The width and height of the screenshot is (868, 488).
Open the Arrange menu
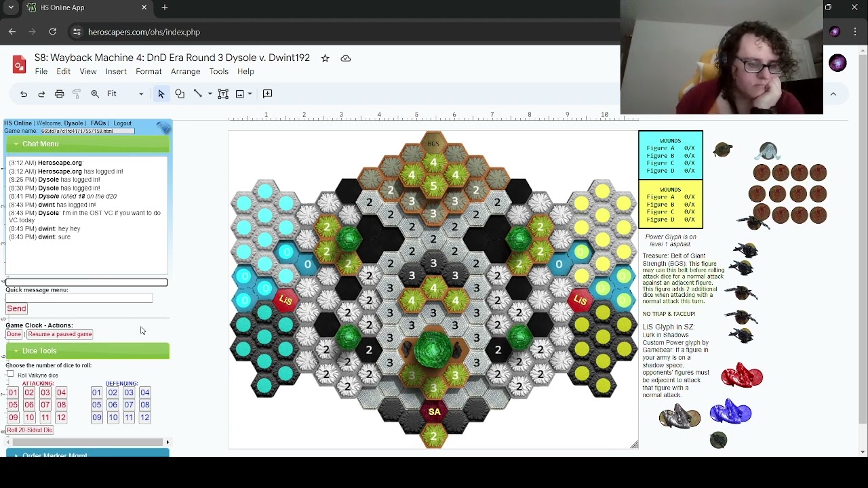[185, 71]
